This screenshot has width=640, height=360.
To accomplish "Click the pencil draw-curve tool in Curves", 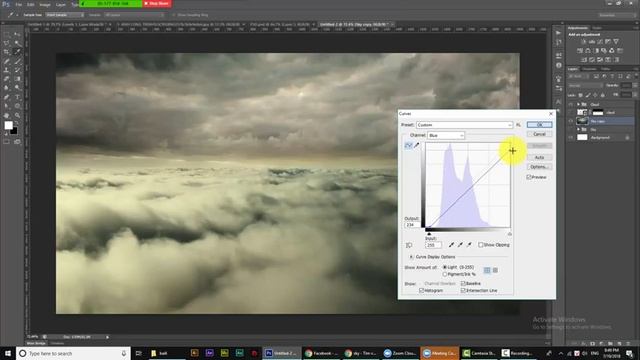I will tap(416, 145).
